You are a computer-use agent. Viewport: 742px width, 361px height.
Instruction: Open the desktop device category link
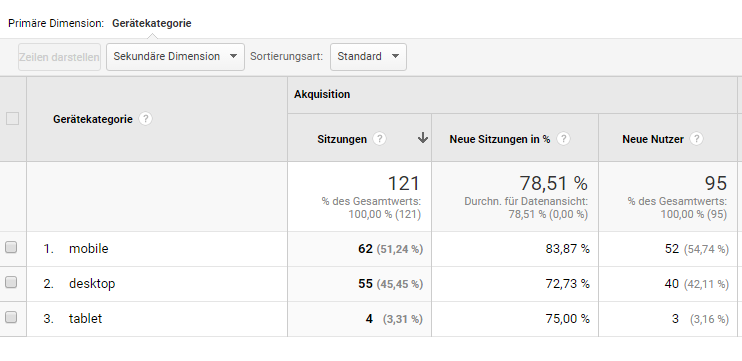[x=92, y=283]
